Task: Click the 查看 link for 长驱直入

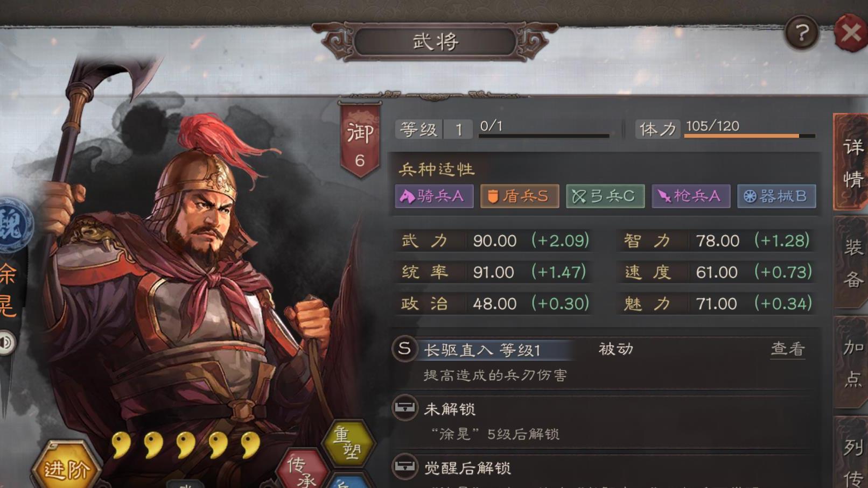Action: tap(788, 349)
